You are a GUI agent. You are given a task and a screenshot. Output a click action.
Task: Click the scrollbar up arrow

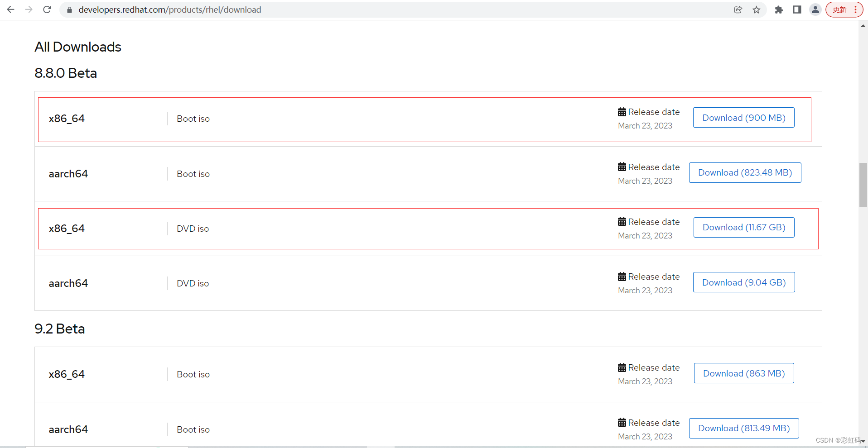pos(863,26)
